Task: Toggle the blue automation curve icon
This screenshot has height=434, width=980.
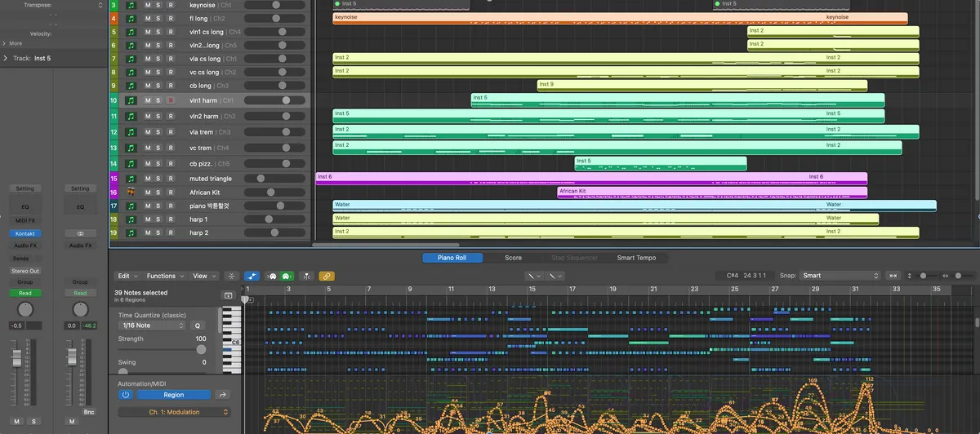Action: pyautogui.click(x=252, y=277)
